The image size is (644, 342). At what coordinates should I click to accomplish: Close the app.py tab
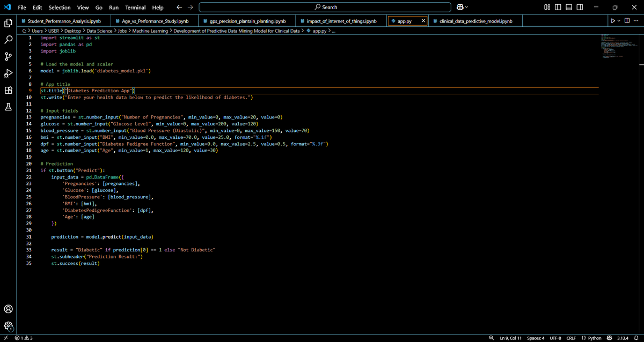click(423, 21)
